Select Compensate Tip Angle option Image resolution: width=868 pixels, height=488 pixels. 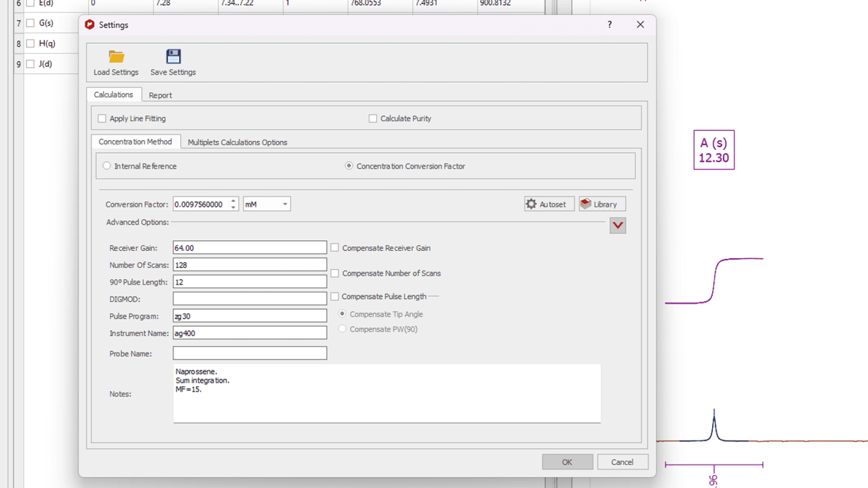pyautogui.click(x=342, y=314)
